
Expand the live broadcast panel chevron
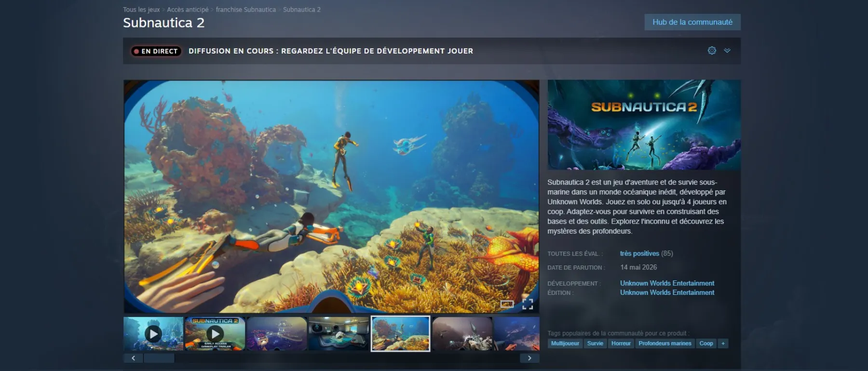click(x=727, y=51)
